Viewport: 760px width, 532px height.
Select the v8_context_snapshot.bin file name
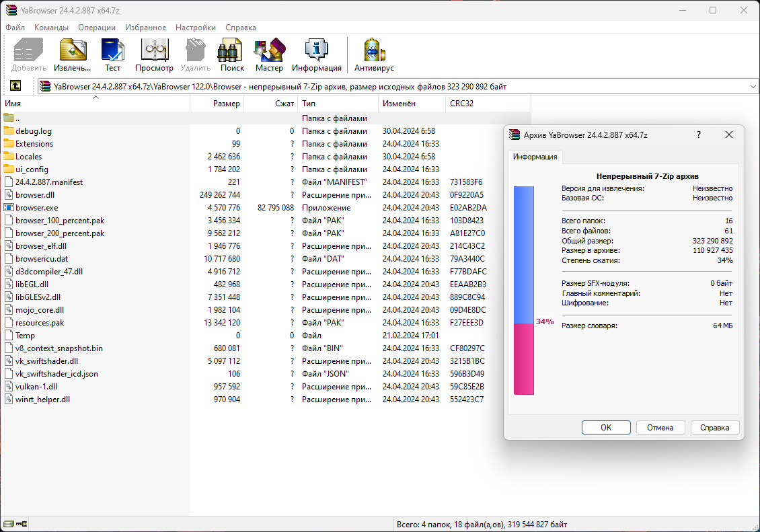59,348
